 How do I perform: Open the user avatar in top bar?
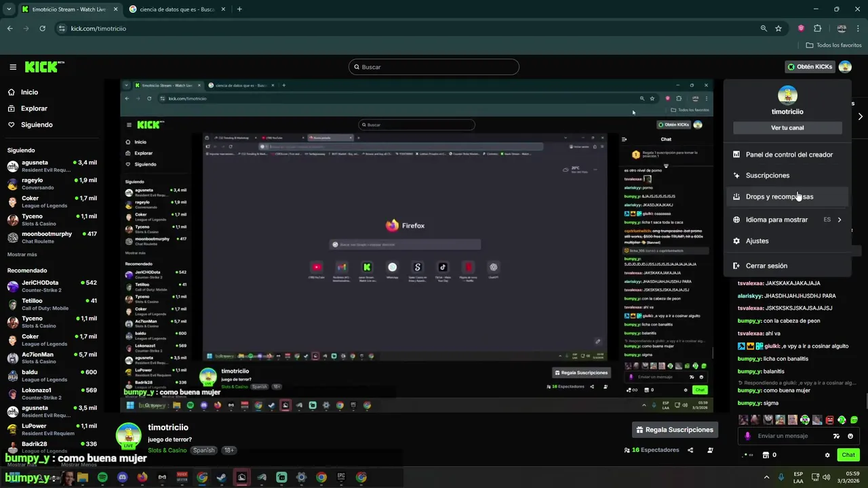[845, 66]
